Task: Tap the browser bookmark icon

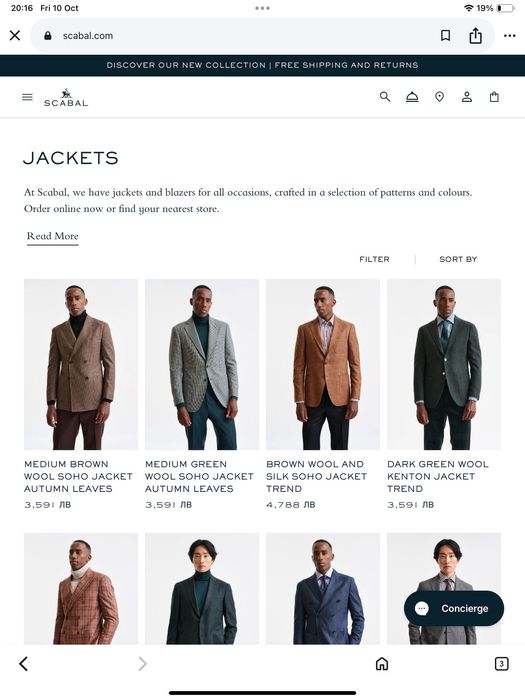Action: [x=445, y=36]
